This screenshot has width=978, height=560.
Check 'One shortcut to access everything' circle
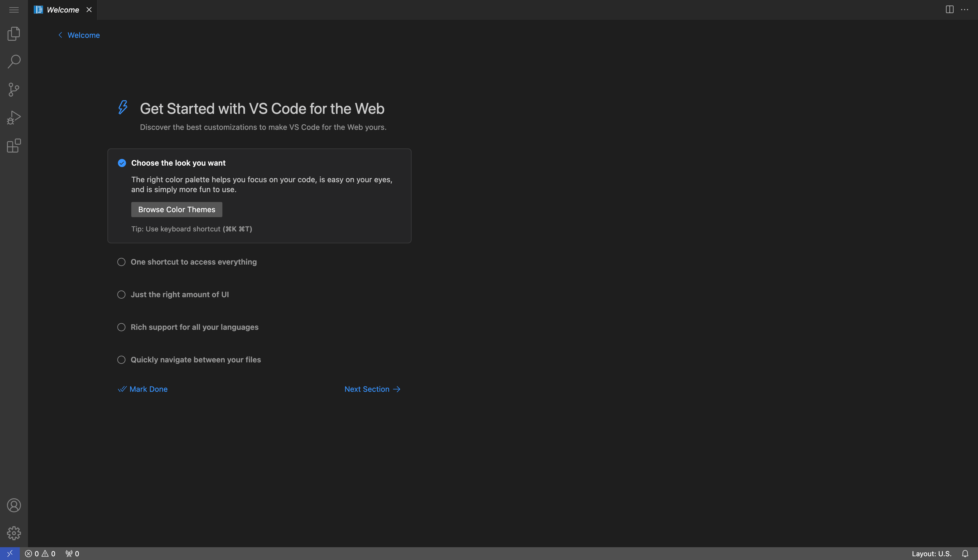tap(121, 262)
